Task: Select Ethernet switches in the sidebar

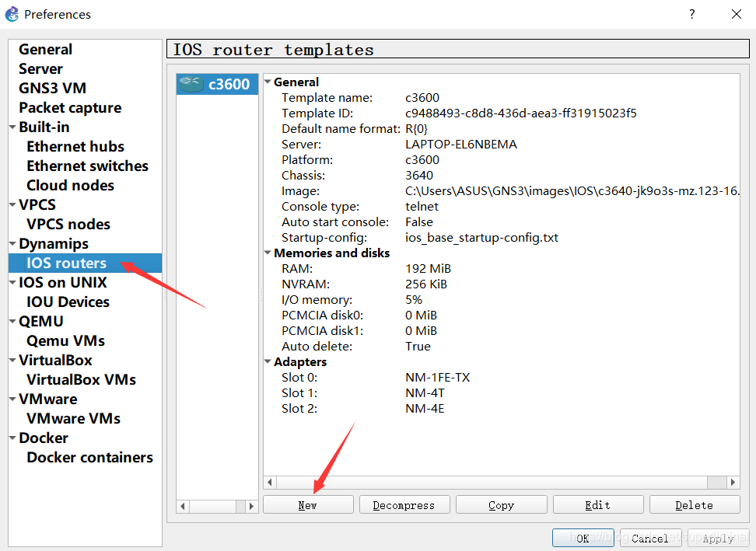Action: pos(87,166)
